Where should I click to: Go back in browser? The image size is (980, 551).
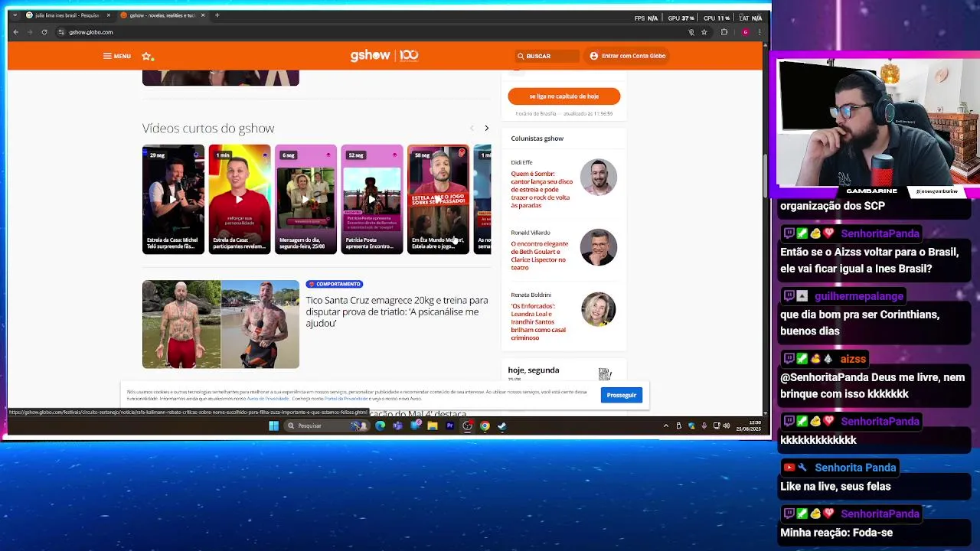[x=15, y=32]
